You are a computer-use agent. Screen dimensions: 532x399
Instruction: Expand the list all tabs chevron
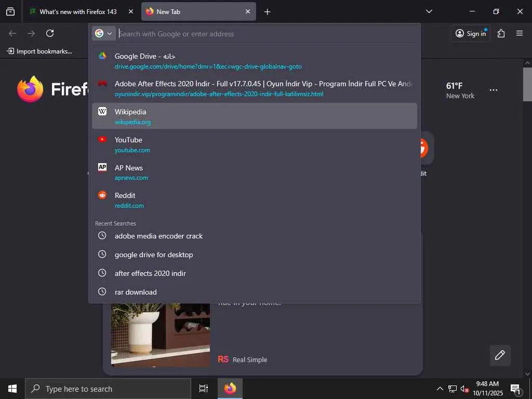tap(429, 11)
